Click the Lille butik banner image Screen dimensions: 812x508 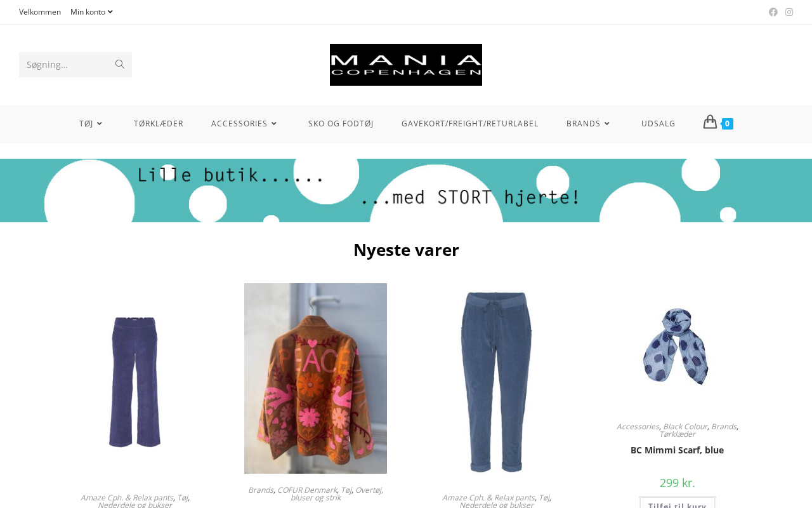406,190
